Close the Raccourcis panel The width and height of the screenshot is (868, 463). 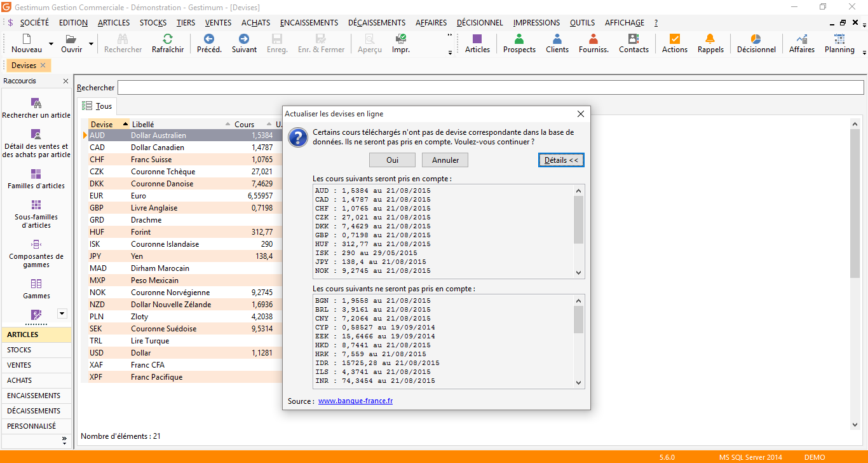tap(65, 81)
